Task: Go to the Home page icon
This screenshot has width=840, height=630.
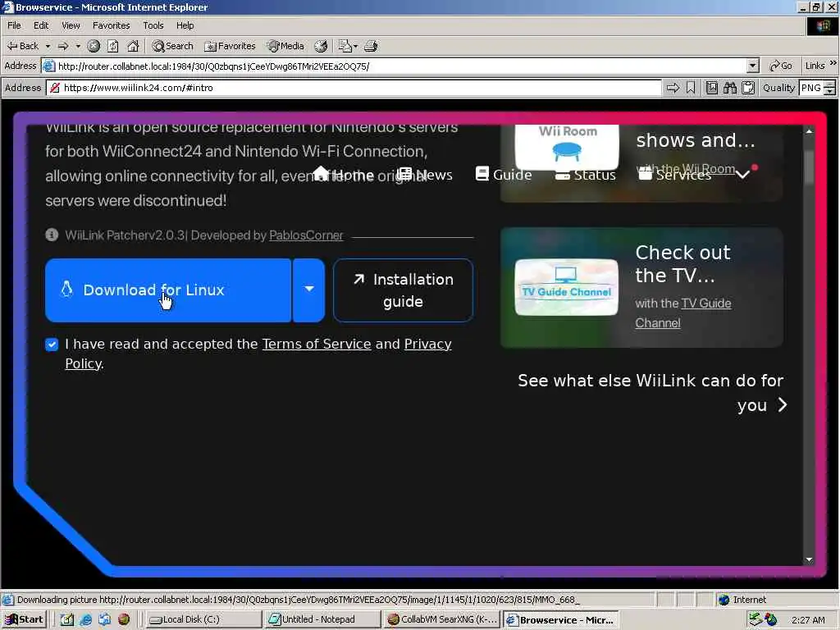Action: (x=133, y=46)
